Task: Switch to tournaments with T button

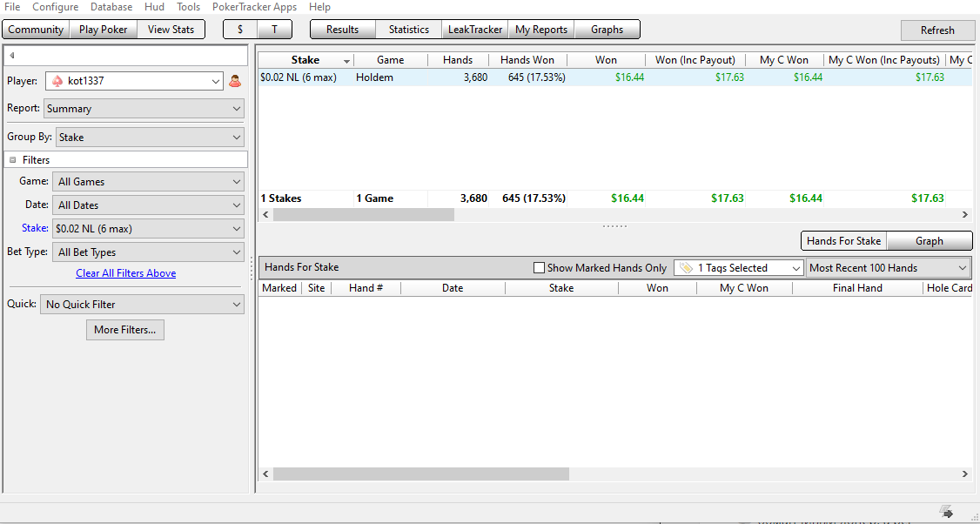Action: point(274,30)
